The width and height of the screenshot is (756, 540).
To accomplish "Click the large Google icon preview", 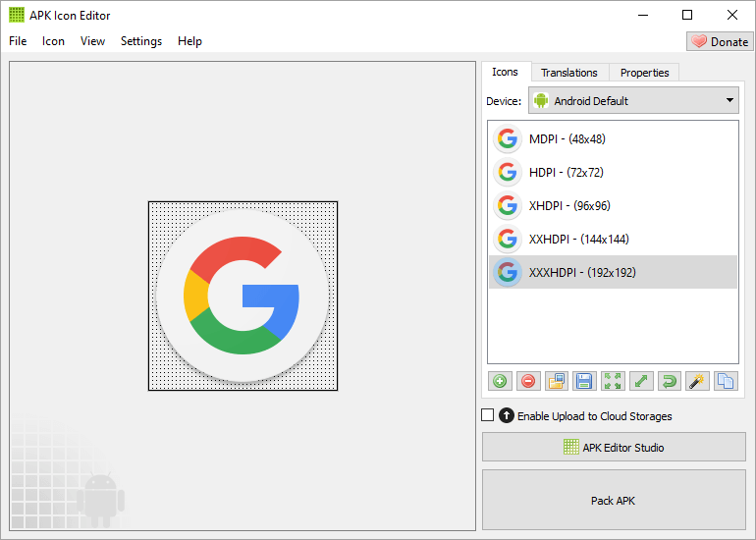I will click(243, 296).
